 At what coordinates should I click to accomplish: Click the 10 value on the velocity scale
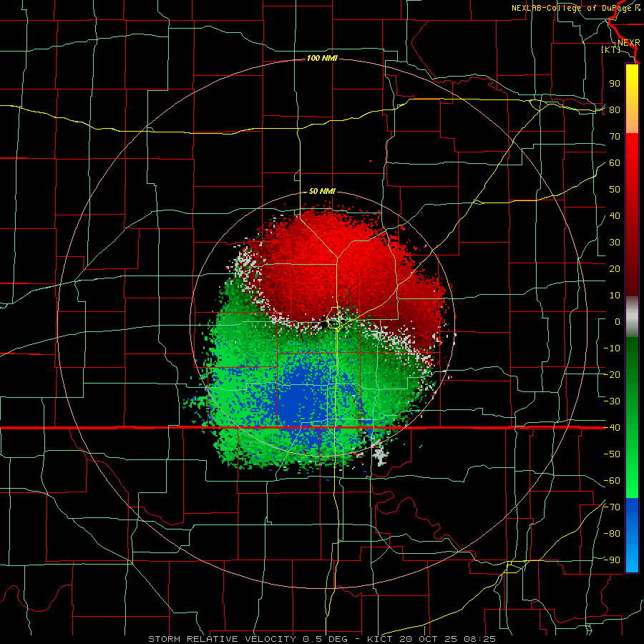click(x=615, y=296)
